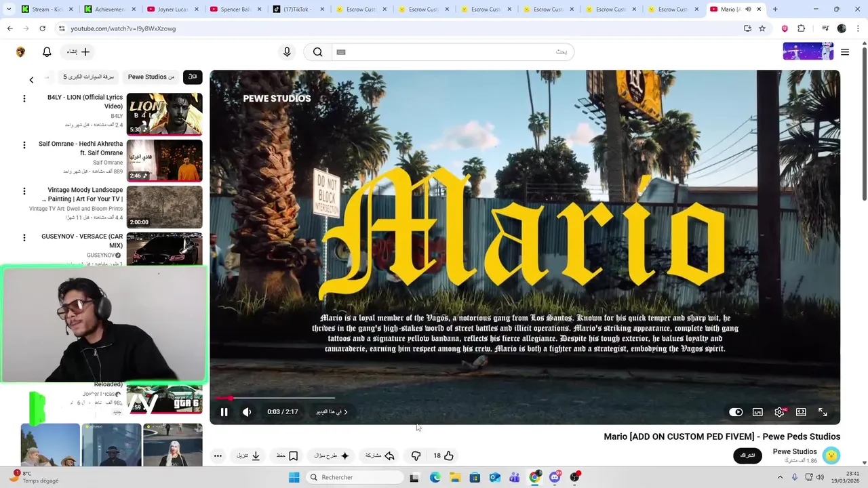Ask a question with the sparkle button

click(332, 456)
